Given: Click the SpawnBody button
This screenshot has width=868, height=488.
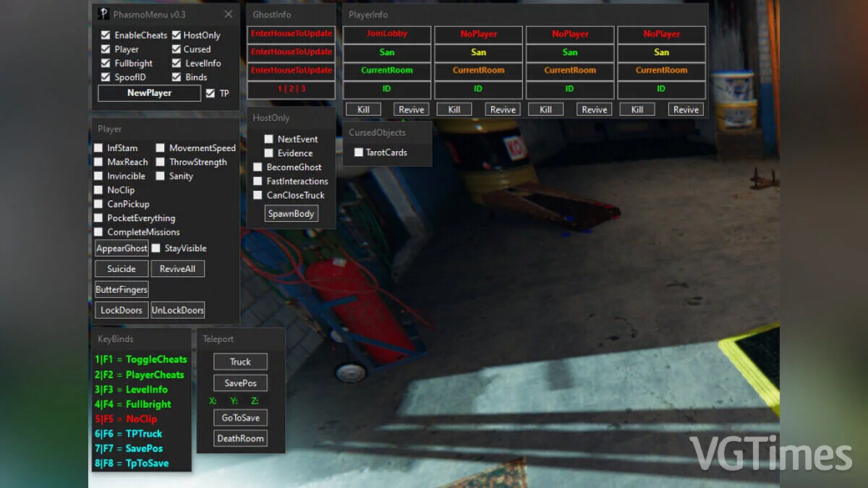Looking at the screenshot, I should tap(291, 213).
